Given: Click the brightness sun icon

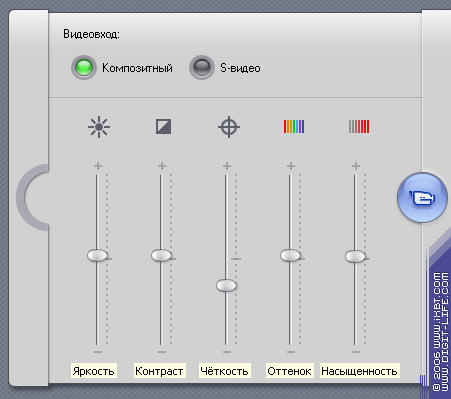Looking at the screenshot, I should tap(99, 127).
